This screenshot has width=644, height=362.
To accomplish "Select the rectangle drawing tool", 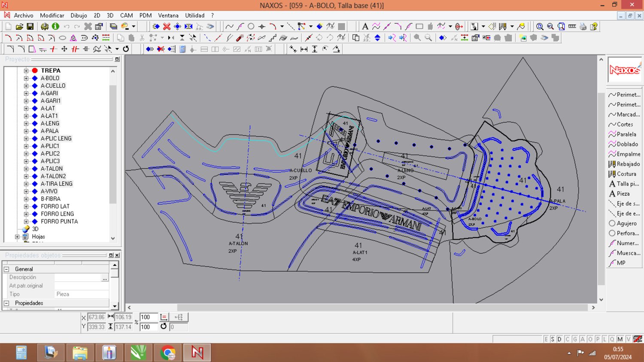I will pyautogui.click(x=419, y=26).
